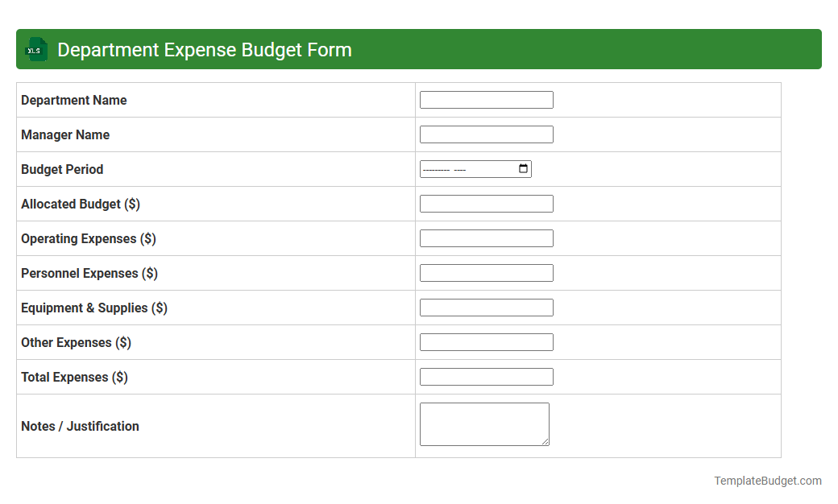The width and height of the screenshot is (838, 504).
Task: Select the Personnel Expenses input field
Action: (x=486, y=272)
